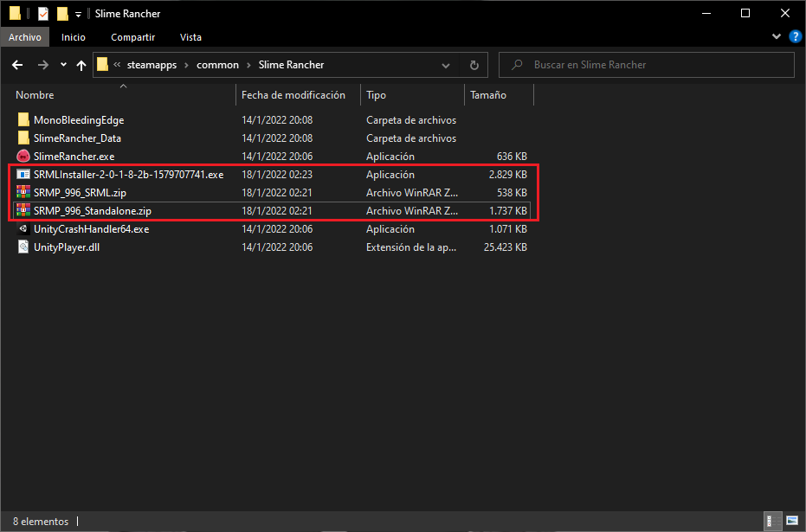
Task: Click the 25.423 KB size value
Action: coord(506,247)
